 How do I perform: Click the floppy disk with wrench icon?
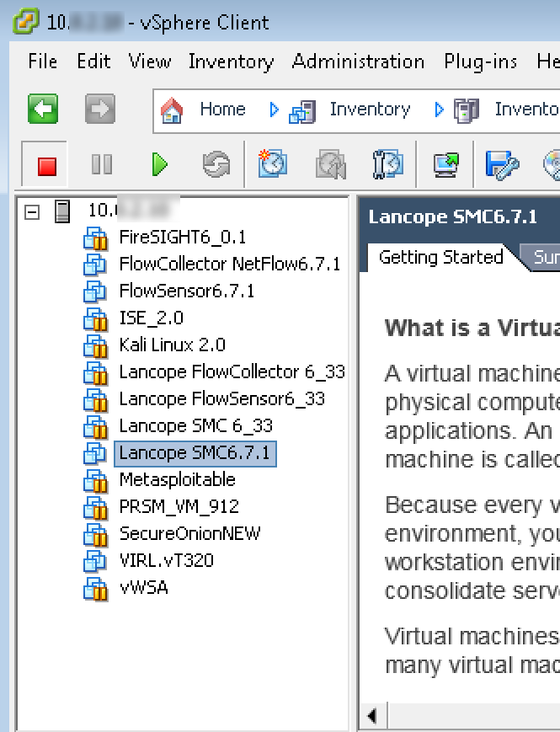coord(503,165)
